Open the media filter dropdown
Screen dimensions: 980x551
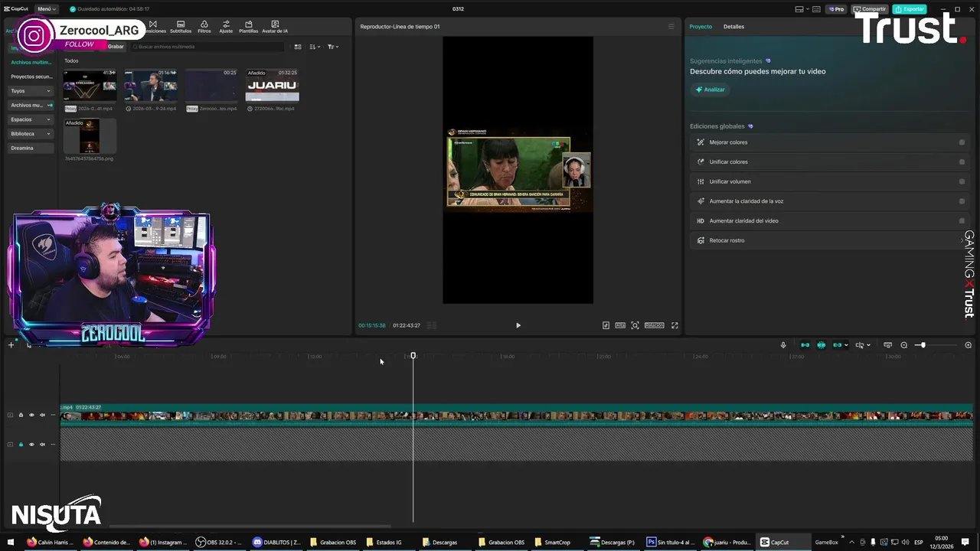click(x=332, y=47)
